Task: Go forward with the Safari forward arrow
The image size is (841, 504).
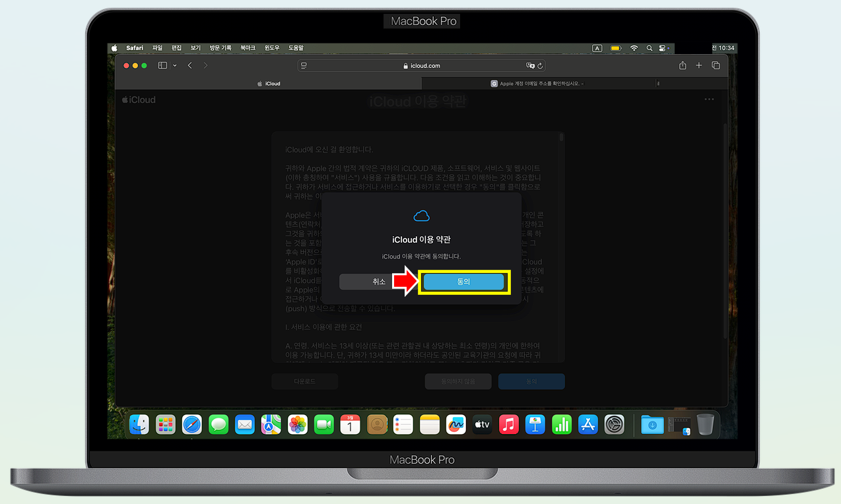Action: click(x=205, y=65)
